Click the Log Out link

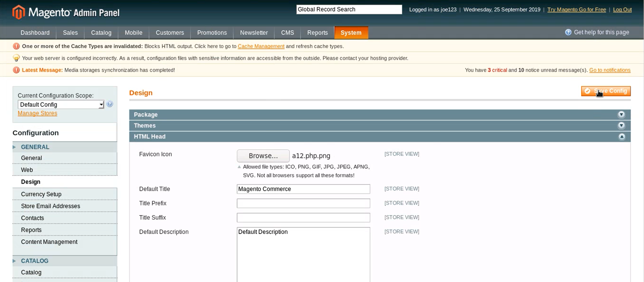pyautogui.click(x=622, y=10)
